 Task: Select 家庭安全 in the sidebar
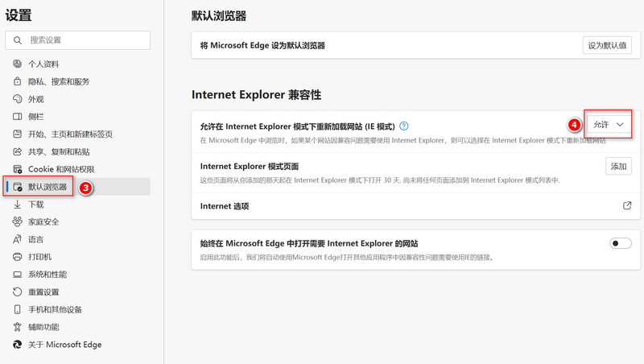[x=43, y=221]
